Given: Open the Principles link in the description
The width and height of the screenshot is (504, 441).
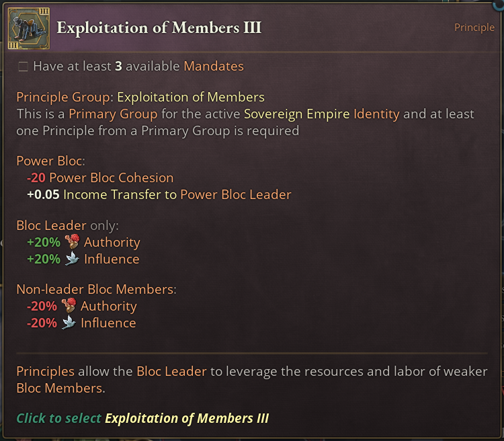Looking at the screenshot, I should click(46, 372).
